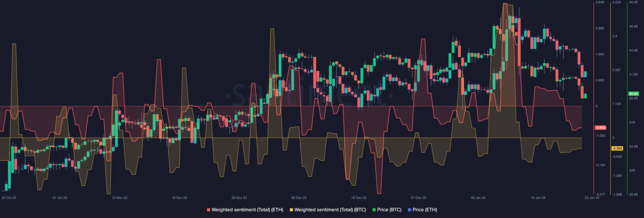
Task: Click the 3.848 ETH sentiment axis label
Action: pos(600,3)
